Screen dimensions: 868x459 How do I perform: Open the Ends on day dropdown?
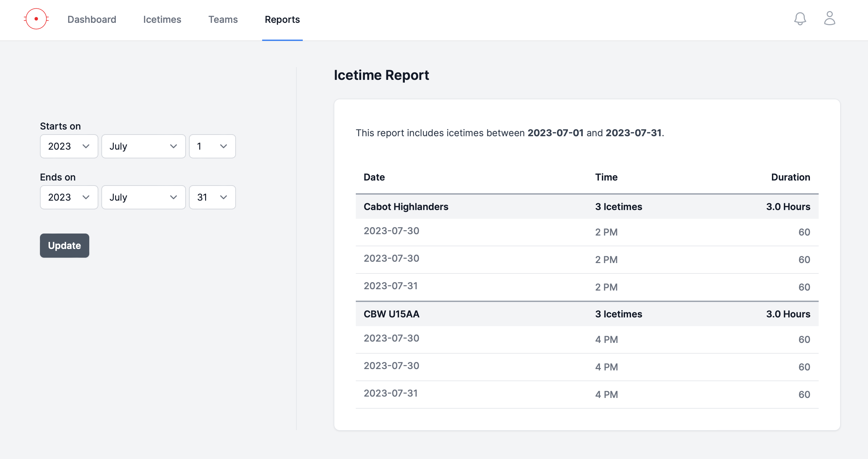point(212,197)
